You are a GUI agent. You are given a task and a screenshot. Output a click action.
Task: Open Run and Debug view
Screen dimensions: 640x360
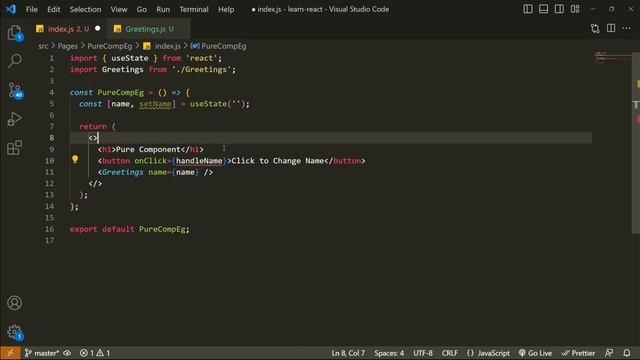[x=15, y=119]
